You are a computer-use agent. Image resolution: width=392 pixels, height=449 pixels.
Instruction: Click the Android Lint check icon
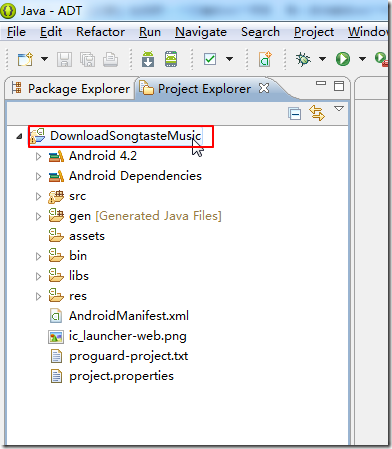click(210, 59)
